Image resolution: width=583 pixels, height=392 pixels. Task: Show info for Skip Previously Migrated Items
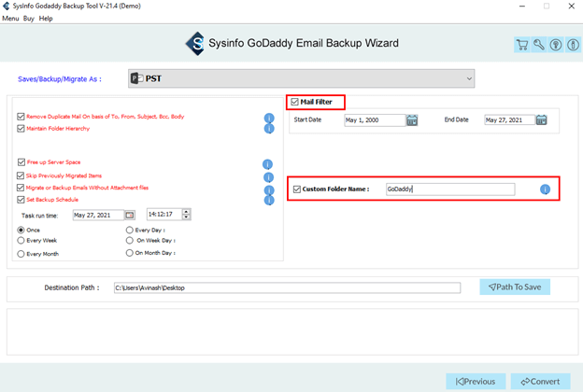268,177
